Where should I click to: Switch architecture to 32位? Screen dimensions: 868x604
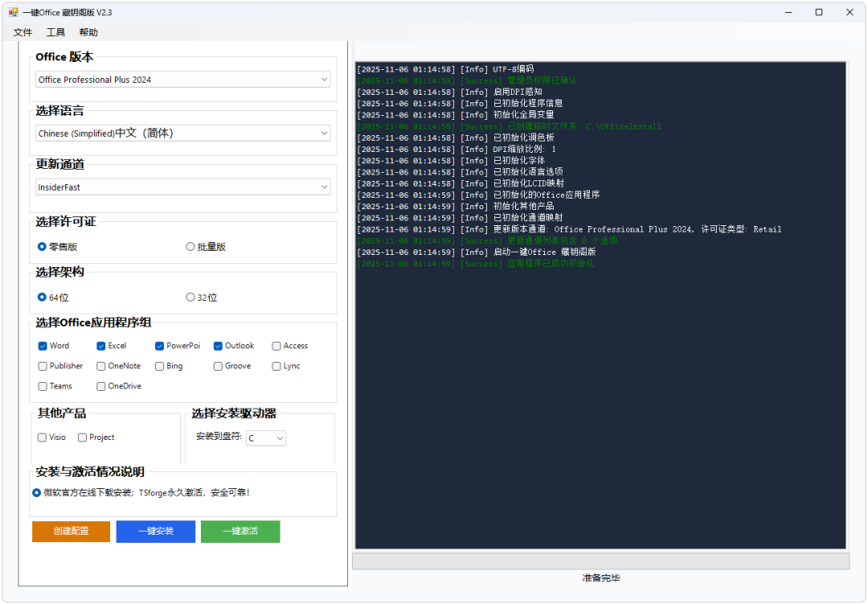pos(190,297)
